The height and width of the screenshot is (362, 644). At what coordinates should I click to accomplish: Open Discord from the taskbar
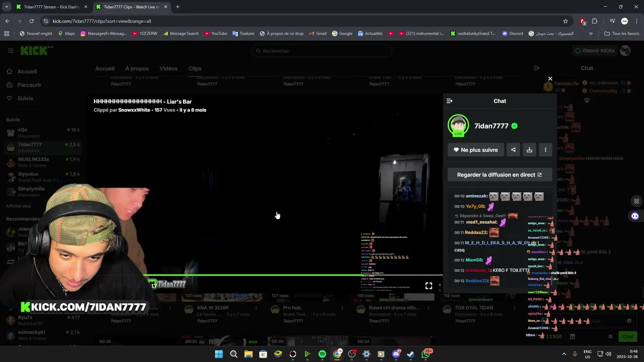click(x=396, y=354)
